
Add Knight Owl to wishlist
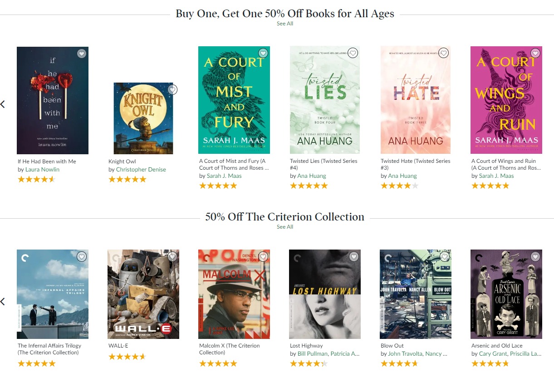172,90
